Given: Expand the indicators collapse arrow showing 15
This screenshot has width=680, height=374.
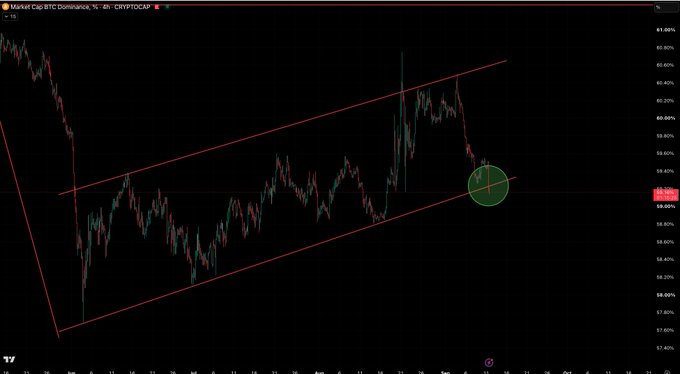Looking at the screenshot, I should pos(10,16).
